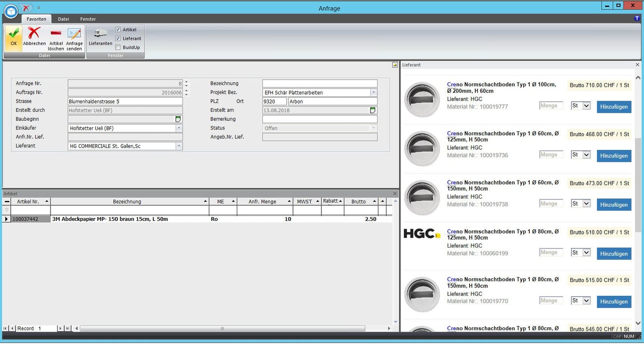Click the yellow pin icon of form panel
The image size is (644, 344).
pyautogui.click(x=395, y=65)
